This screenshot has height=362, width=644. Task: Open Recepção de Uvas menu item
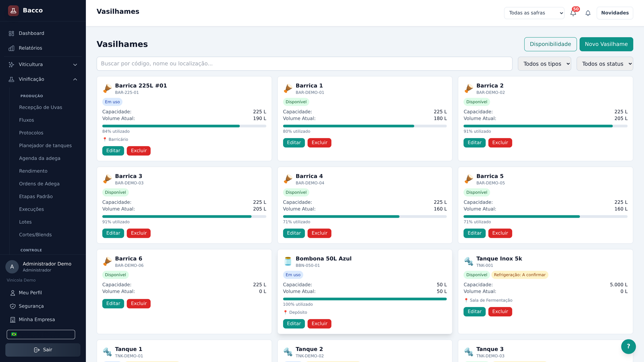pyautogui.click(x=41, y=107)
